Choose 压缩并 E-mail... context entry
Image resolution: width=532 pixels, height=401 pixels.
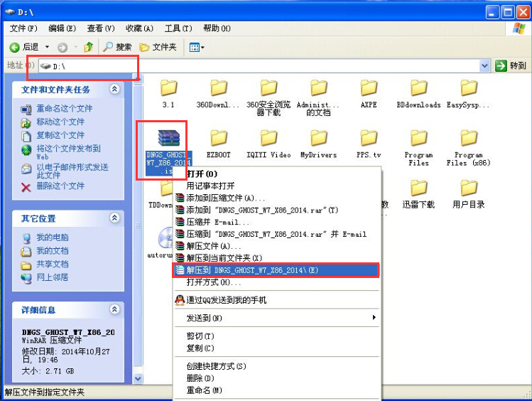click(276, 222)
